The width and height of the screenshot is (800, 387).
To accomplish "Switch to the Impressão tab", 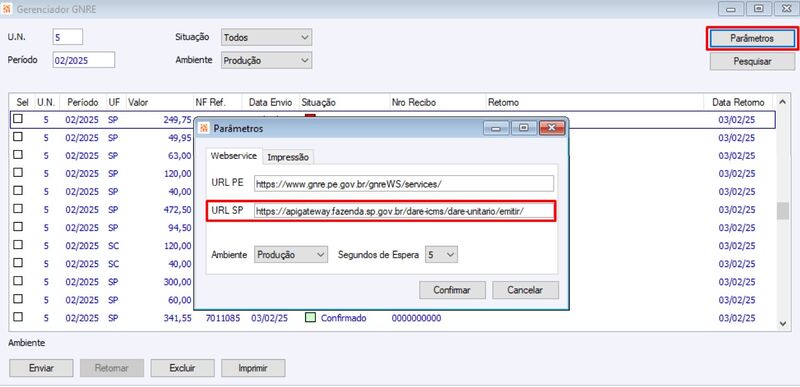I will [x=288, y=157].
